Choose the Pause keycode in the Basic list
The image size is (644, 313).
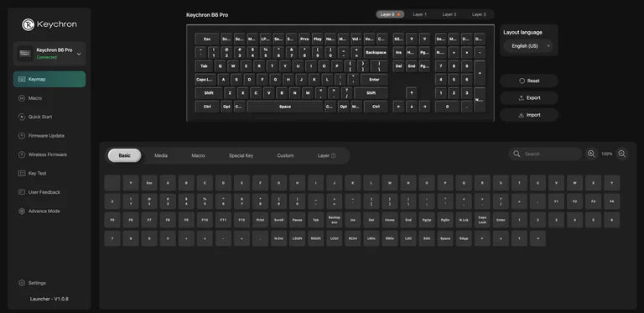coord(298,220)
